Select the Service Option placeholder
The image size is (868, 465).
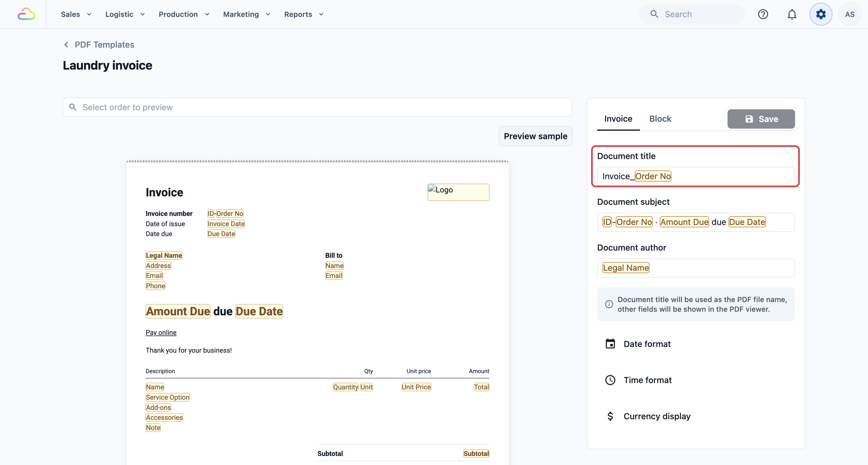(x=168, y=397)
